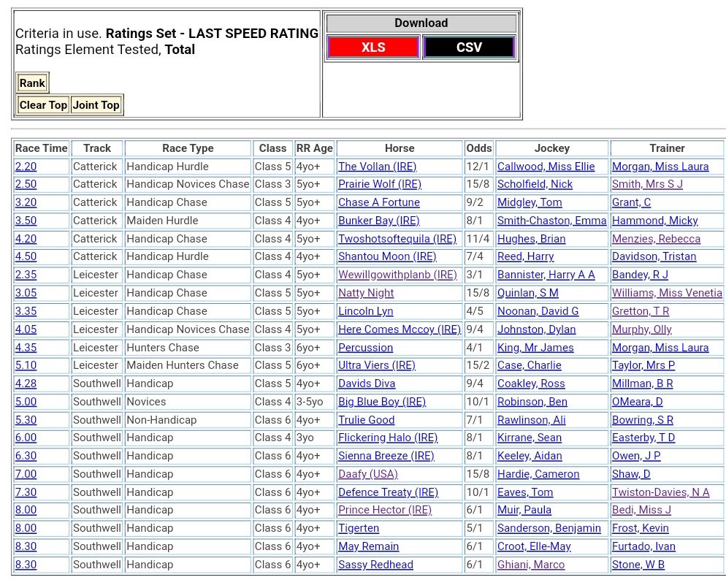This screenshot has height=588, width=726.
Task: View jockey Sanderson, Benjamin
Action: [549, 528]
